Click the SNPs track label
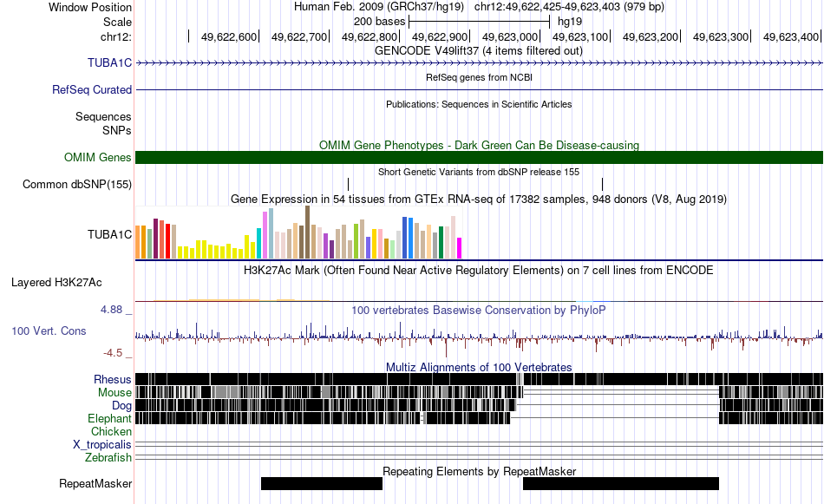The width and height of the screenshot is (824, 504). [x=117, y=130]
